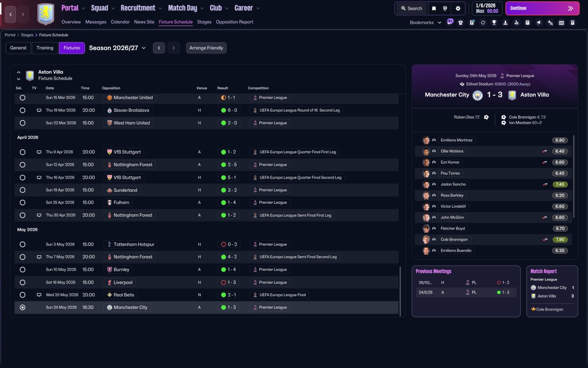Select the Real Betis fixture radio button
Screen dimensions: 588x368
tap(23, 295)
